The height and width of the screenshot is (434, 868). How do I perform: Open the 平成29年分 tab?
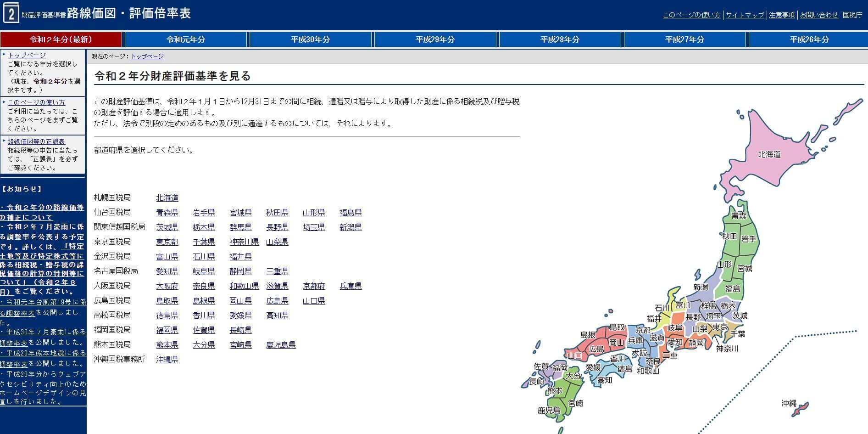tap(435, 39)
